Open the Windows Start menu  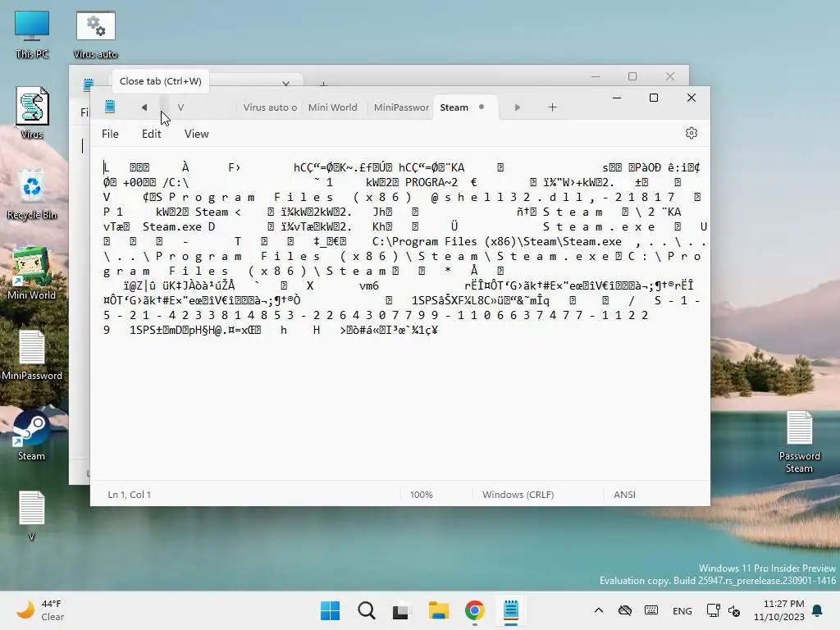(x=330, y=610)
